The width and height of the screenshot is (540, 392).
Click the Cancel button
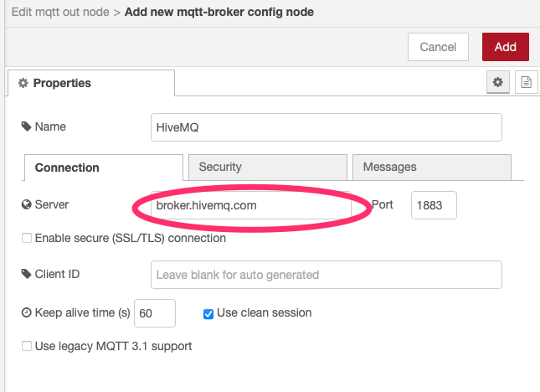438,47
